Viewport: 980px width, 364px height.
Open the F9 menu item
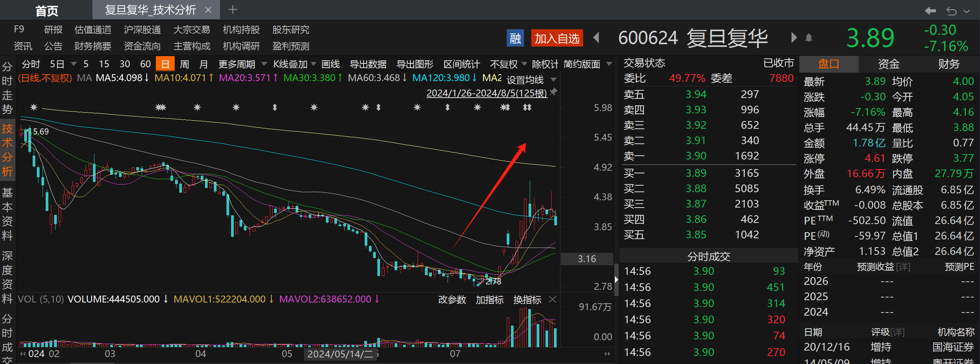coord(19,29)
